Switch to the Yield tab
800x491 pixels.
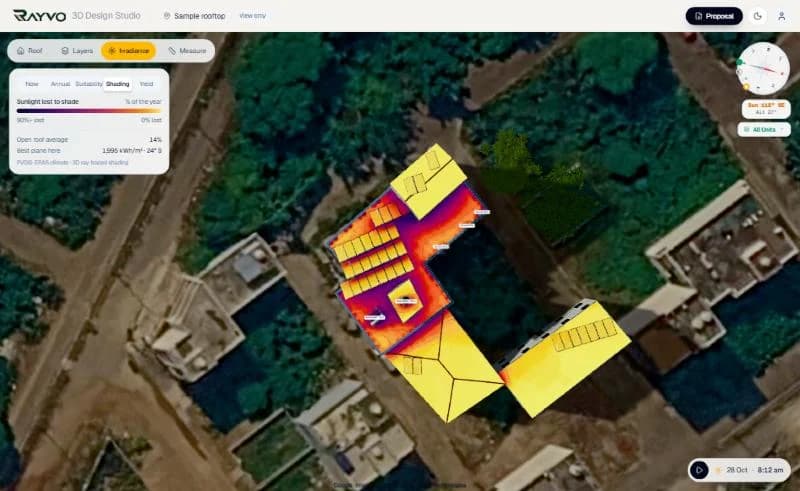[x=146, y=84]
